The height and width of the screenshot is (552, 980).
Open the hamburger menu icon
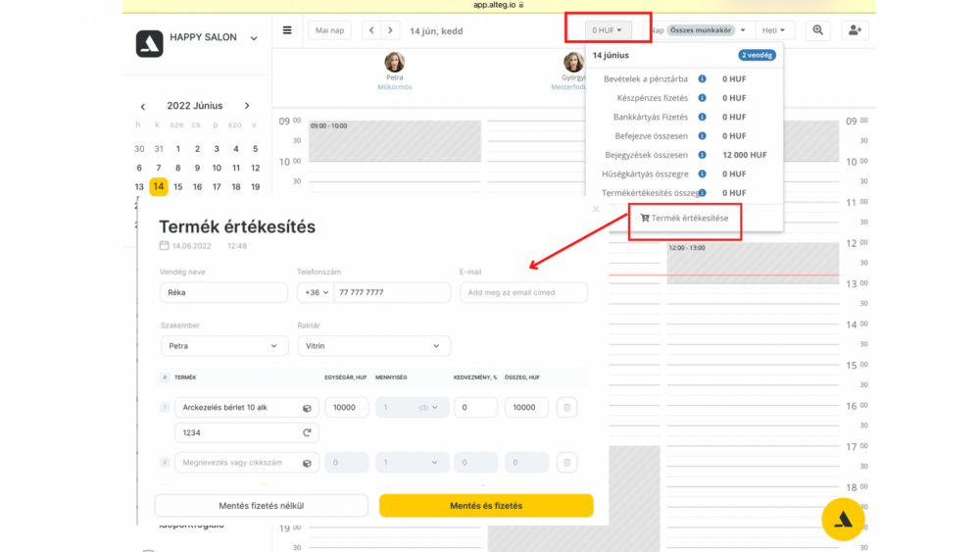[287, 30]
